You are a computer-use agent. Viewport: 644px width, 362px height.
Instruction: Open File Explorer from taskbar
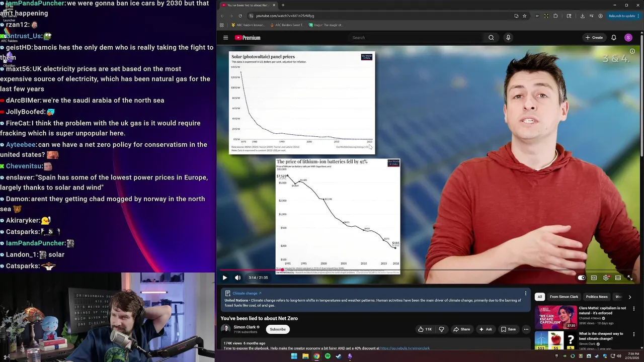(x=305, y=356)
